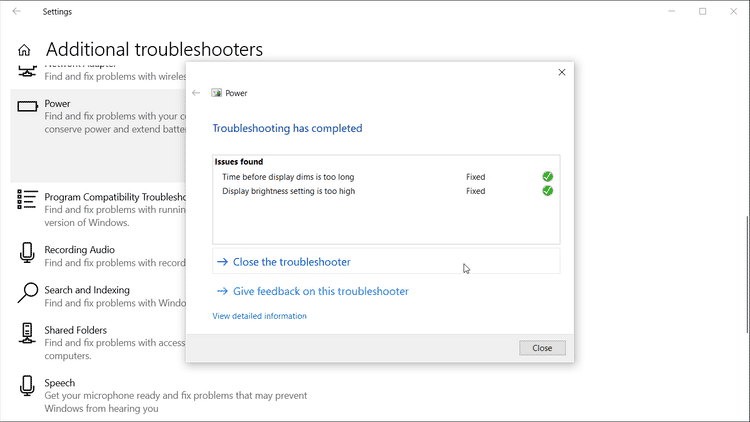Viewport: 750px width, 422px height.
Task: Open View detailed information link
Action: click(x=259, y=316)
